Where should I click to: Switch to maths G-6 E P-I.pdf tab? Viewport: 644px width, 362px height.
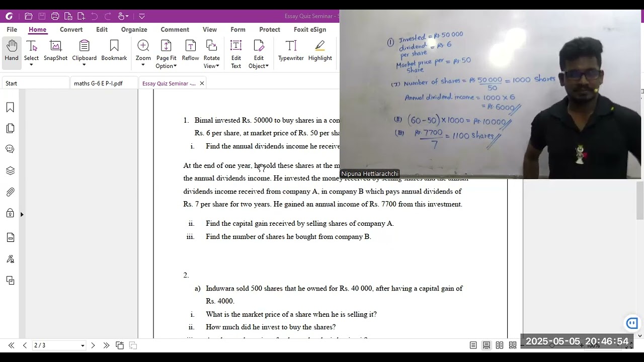[x=103, y=83]
